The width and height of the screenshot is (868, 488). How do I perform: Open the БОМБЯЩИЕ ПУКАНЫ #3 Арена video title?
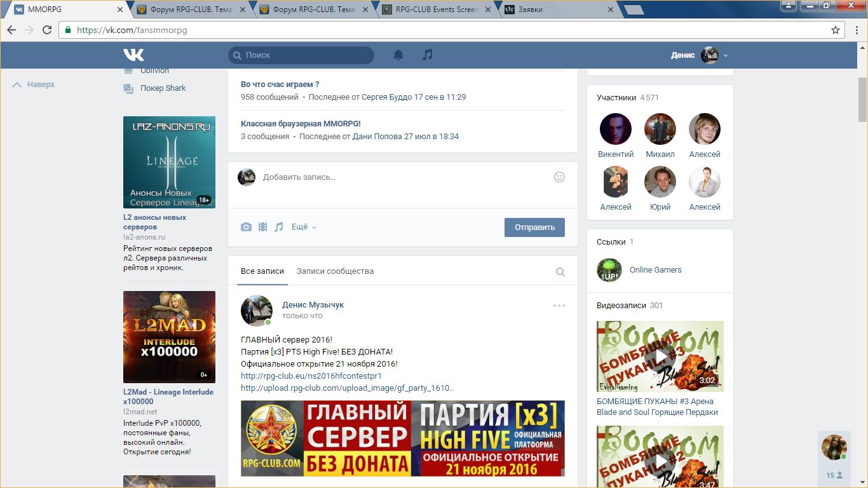(658, 407)
